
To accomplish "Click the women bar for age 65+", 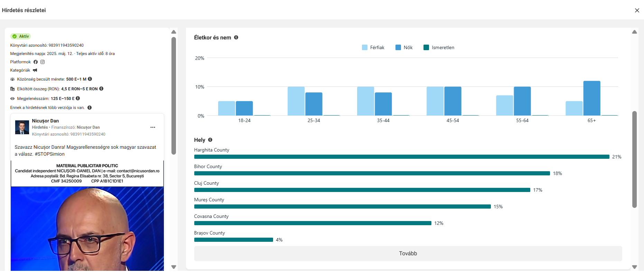I will pos(592,98).
